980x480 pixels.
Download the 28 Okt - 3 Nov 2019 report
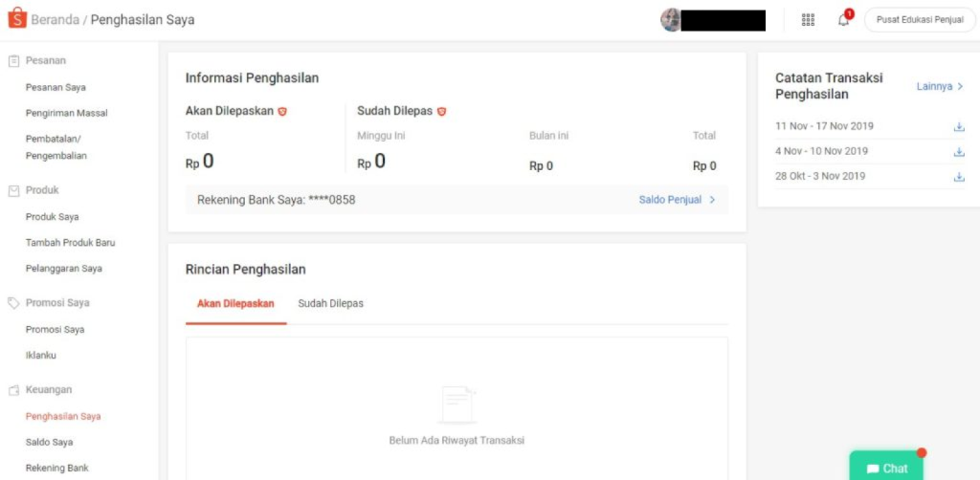point(958,177)
